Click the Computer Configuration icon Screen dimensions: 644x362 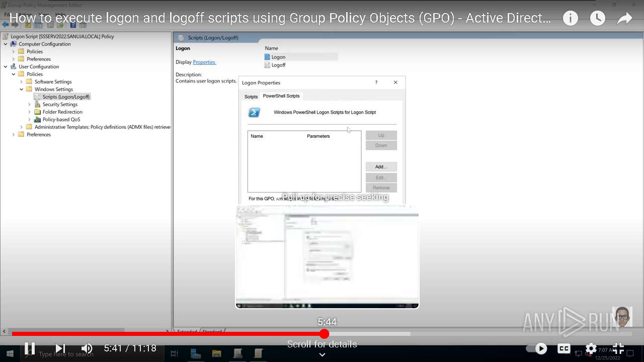click(14, 44)
